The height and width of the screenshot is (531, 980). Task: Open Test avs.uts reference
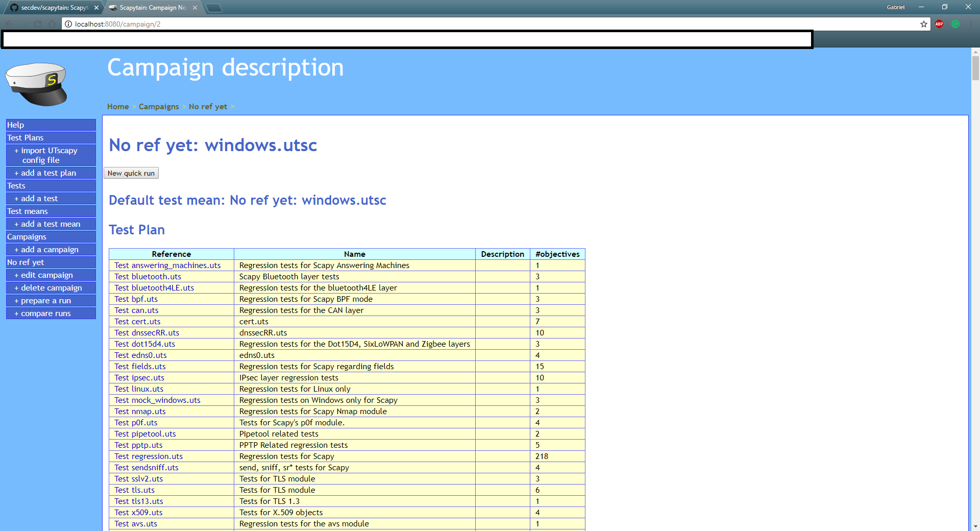click(136, 524)
